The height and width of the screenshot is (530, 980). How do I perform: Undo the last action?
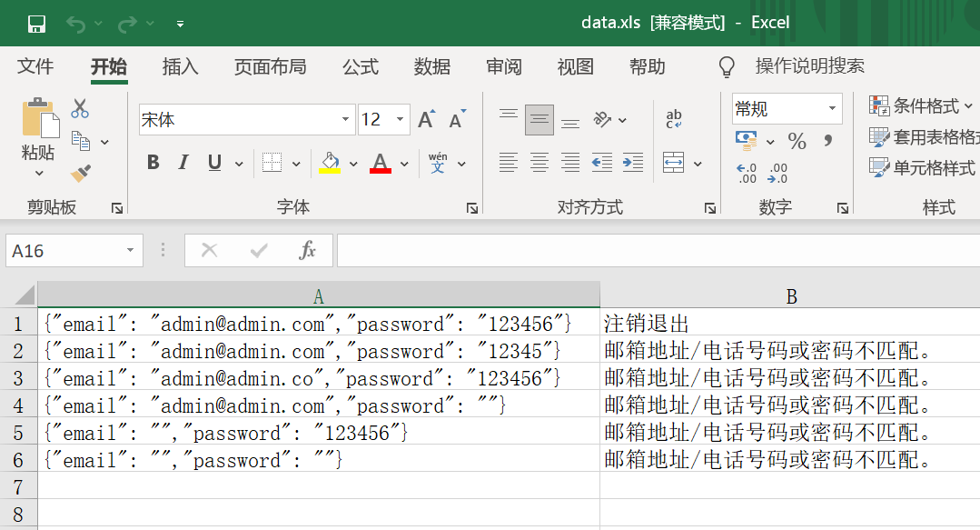(x=76, y=24)
